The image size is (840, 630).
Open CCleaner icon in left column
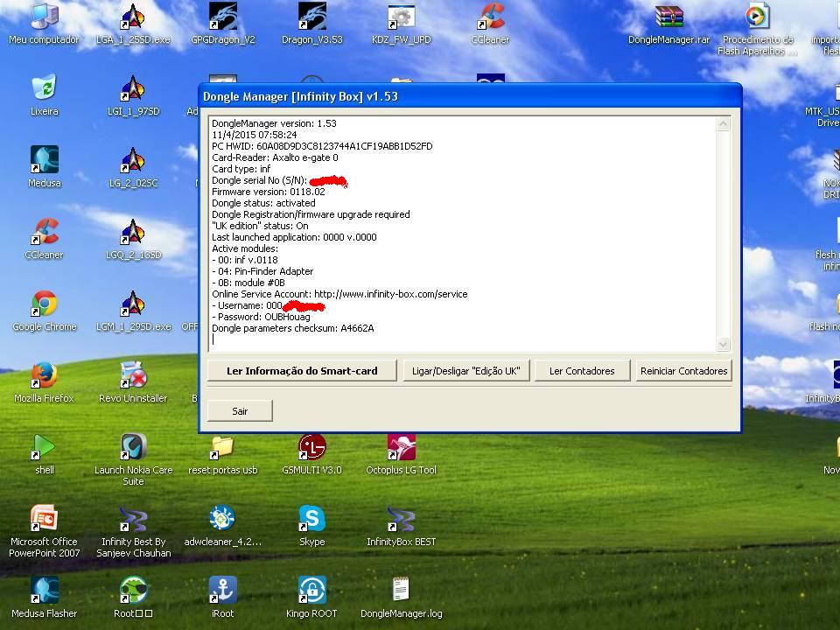tap(45, 239)
